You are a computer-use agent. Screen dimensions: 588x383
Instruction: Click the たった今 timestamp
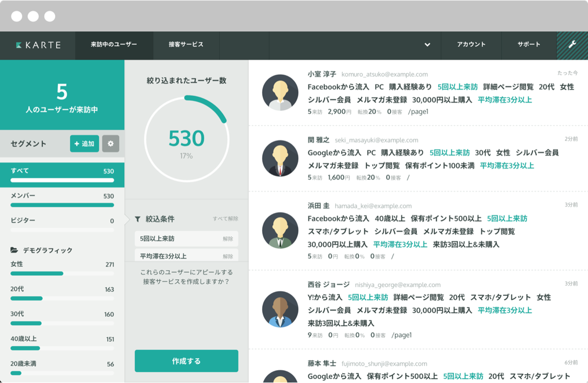[567, 73]
